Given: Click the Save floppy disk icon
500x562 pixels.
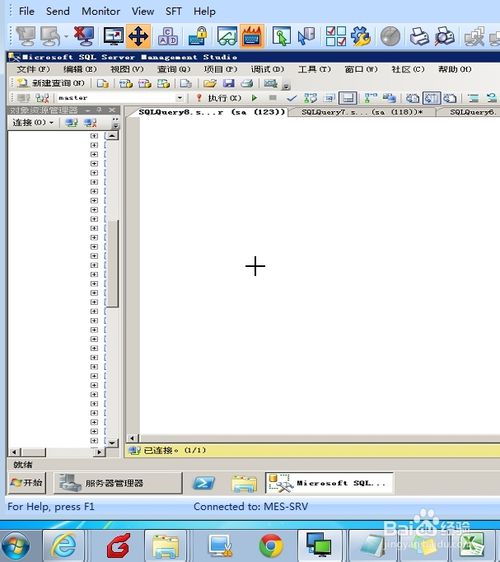Looking at the screenshot, I should 229,84.
